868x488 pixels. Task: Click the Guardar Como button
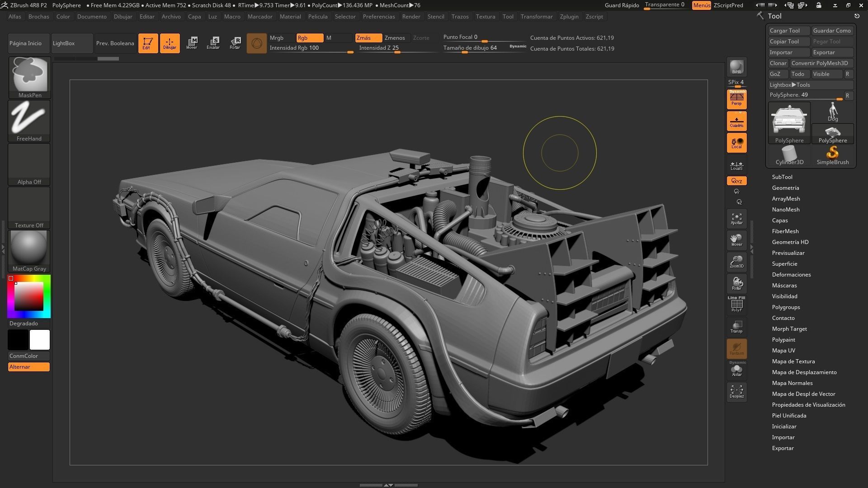[832, 31]
